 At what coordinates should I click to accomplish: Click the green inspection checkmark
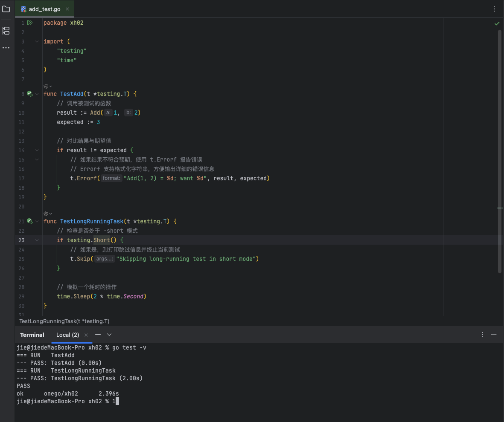click(x=497, y=23)
